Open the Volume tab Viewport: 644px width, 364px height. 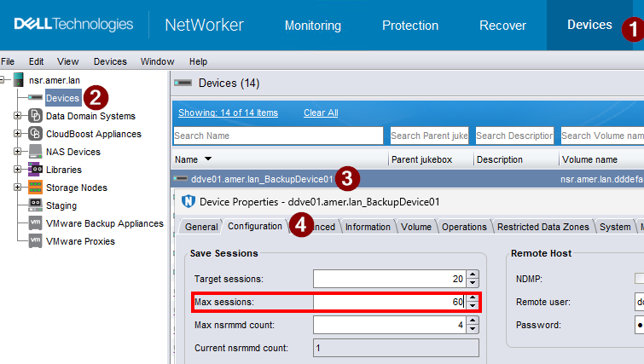coord(416,227)
